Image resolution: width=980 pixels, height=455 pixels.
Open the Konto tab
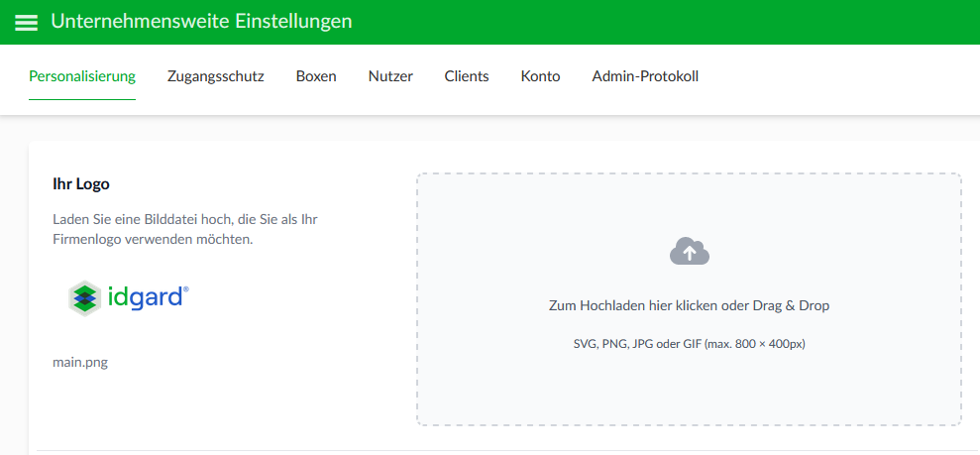point(541,77)
